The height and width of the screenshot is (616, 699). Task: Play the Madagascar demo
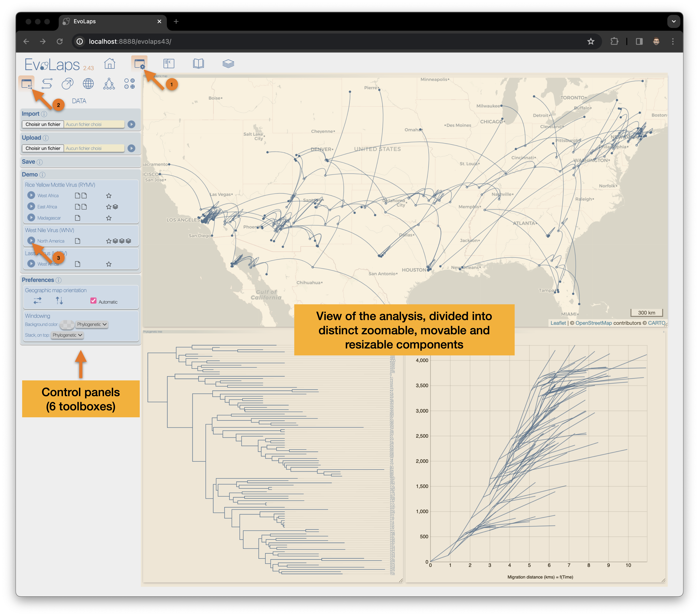point(31,217)
